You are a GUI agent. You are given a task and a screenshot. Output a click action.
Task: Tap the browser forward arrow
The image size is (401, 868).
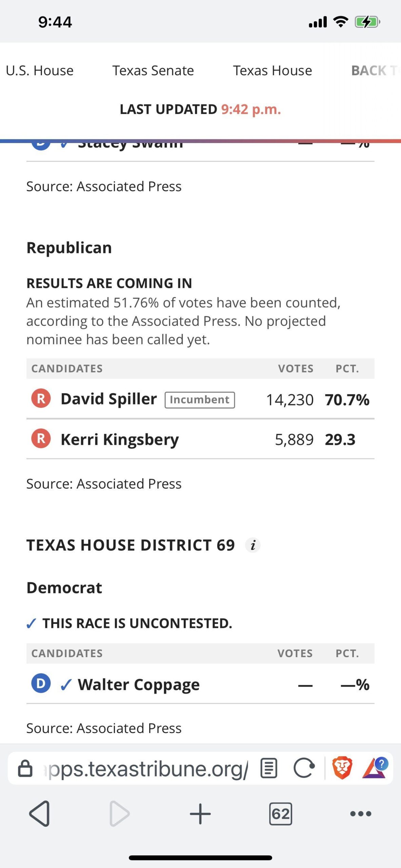tap(119, 813)
